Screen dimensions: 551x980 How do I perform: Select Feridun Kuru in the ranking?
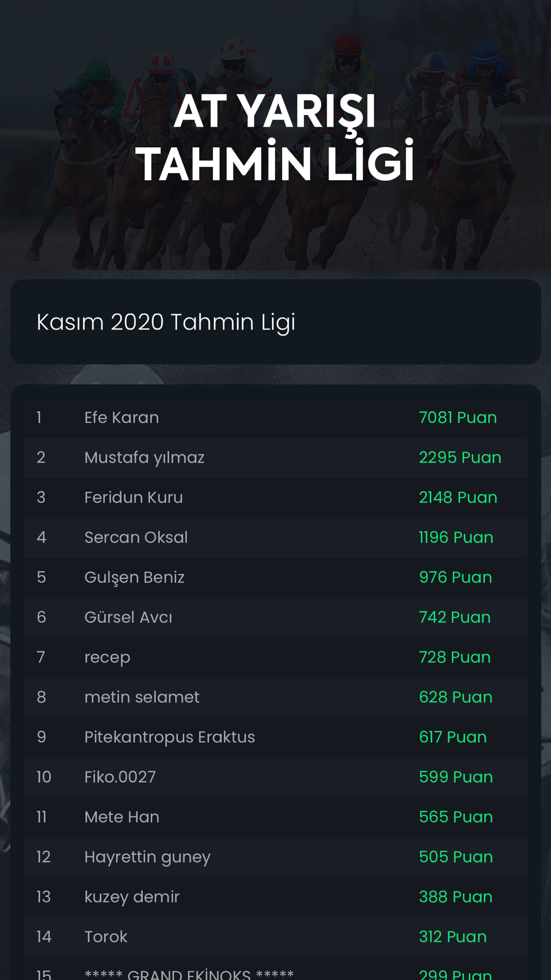(x=275, y=497)
